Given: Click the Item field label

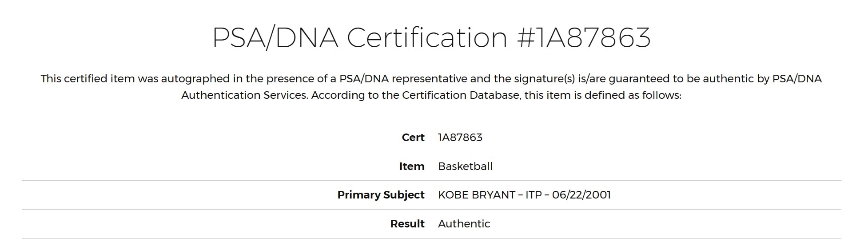Looking at the screenshot, I should pyautogui.click(x=412, y=166).
